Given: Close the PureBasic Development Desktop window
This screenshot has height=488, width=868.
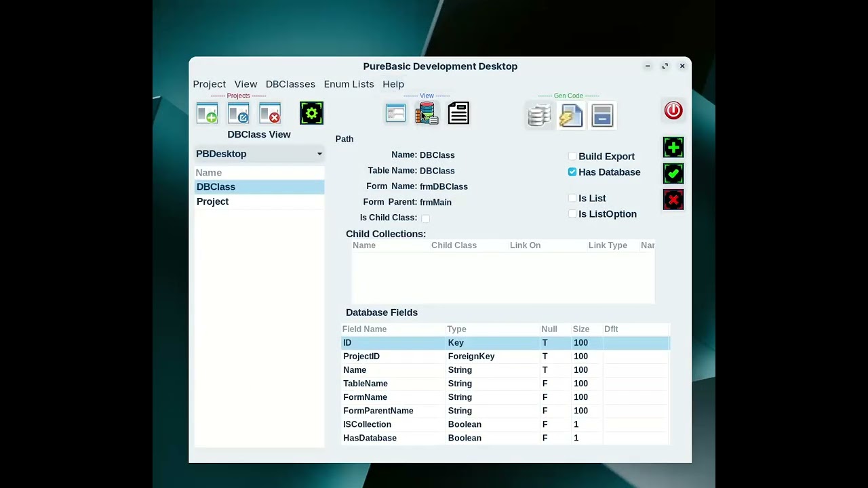Looking at the screenshot, I should pyautogui.click(x=682, y=66).
